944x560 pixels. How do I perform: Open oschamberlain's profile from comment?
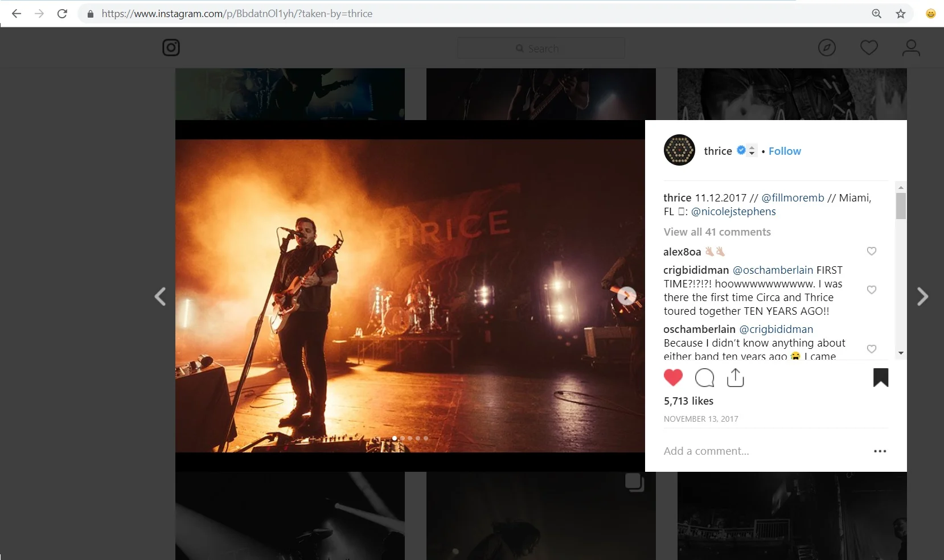click(699, 329)
